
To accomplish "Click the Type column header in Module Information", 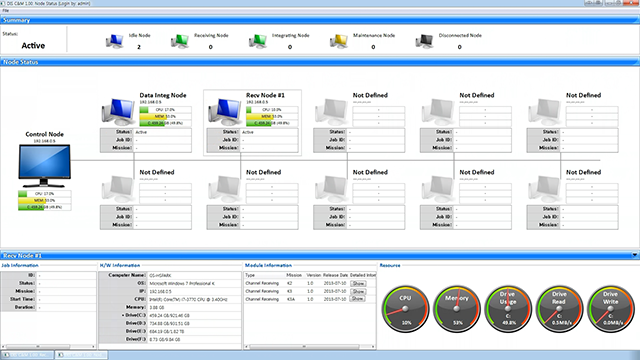I will (250, 275).
